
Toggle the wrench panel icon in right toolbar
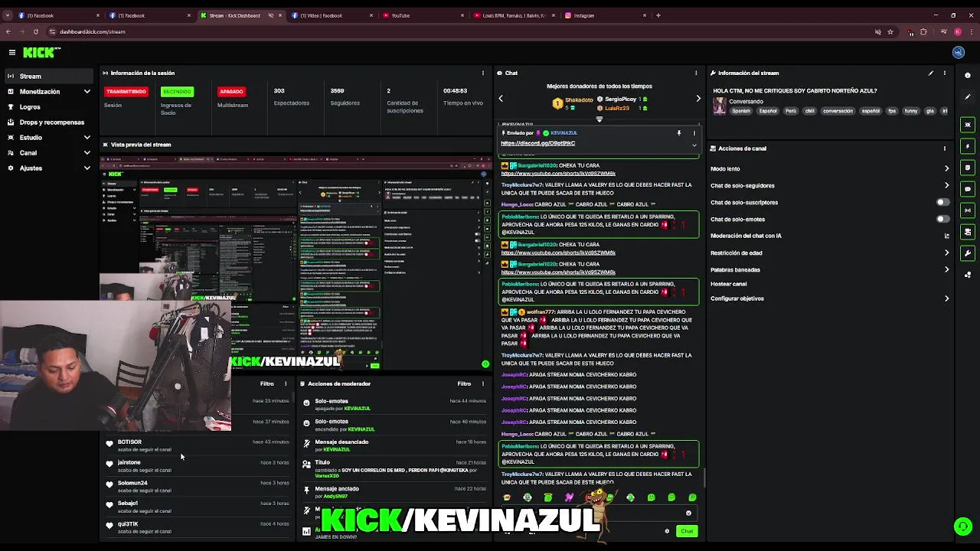click(x=968, y=253)
